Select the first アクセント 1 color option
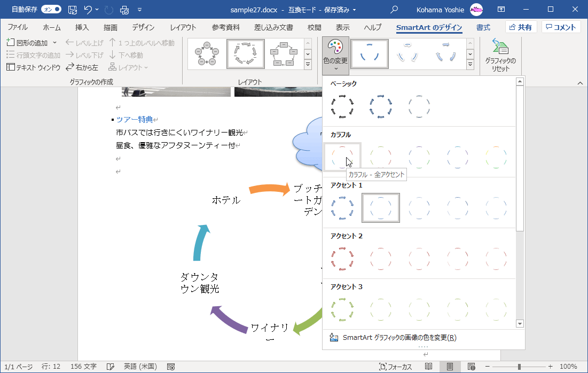Viewport: 588px width, 373px height. tap(342, 208)
